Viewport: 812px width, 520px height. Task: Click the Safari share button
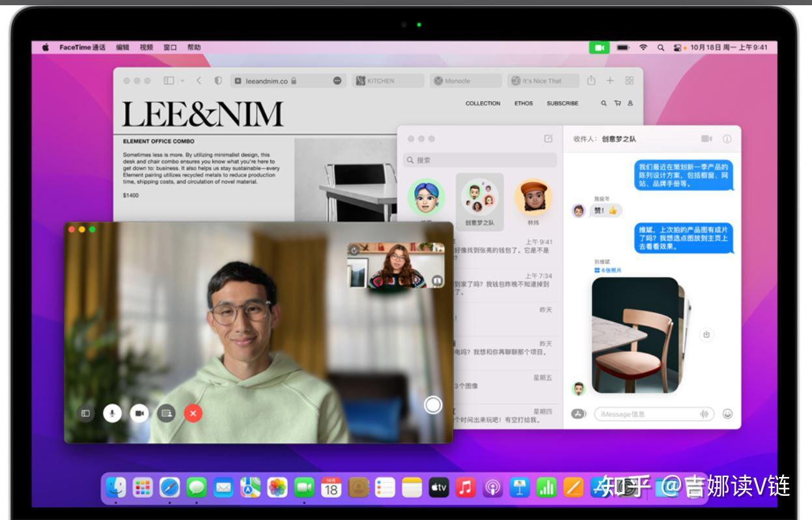point(591,80)
